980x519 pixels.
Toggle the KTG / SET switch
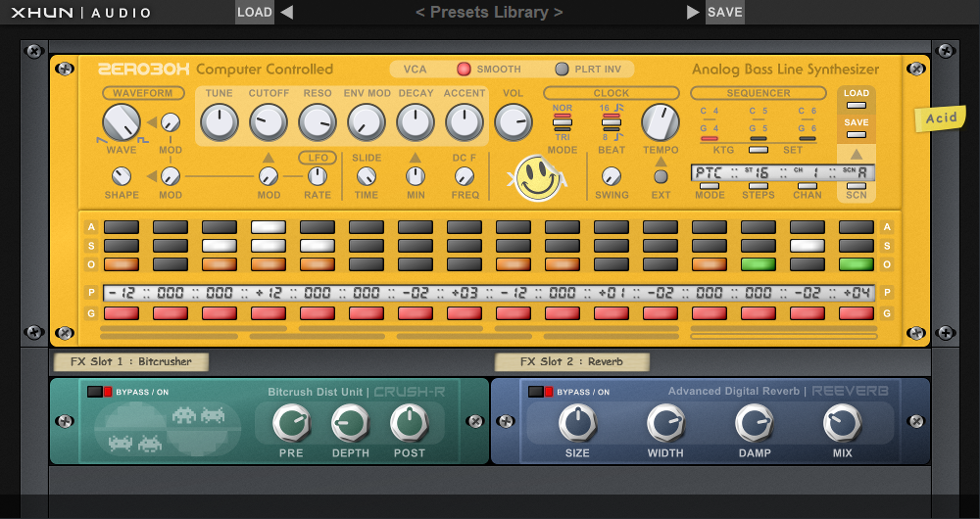pyautogui.click(x=759, y=150)
